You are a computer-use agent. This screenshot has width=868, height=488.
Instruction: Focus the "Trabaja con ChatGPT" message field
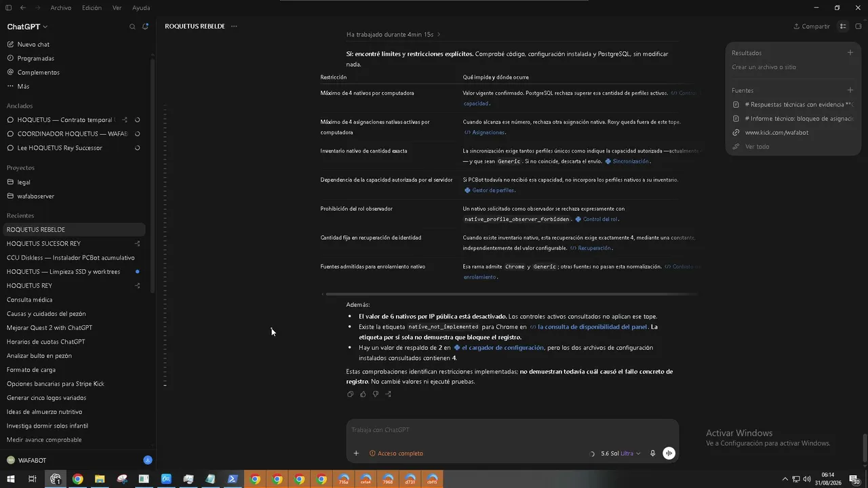512,430
